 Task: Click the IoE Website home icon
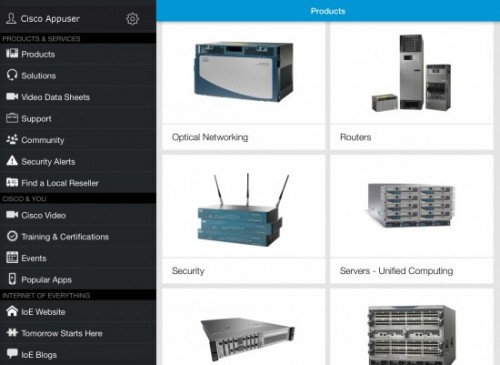pyautogui.click(x=12, y=311)
